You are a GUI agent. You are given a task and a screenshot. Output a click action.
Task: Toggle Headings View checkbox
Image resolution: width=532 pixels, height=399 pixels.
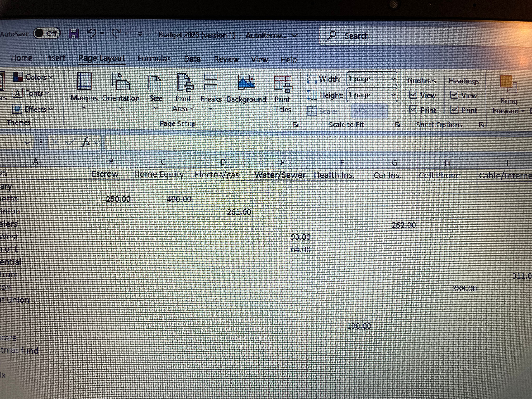click(x=454, y=95)
